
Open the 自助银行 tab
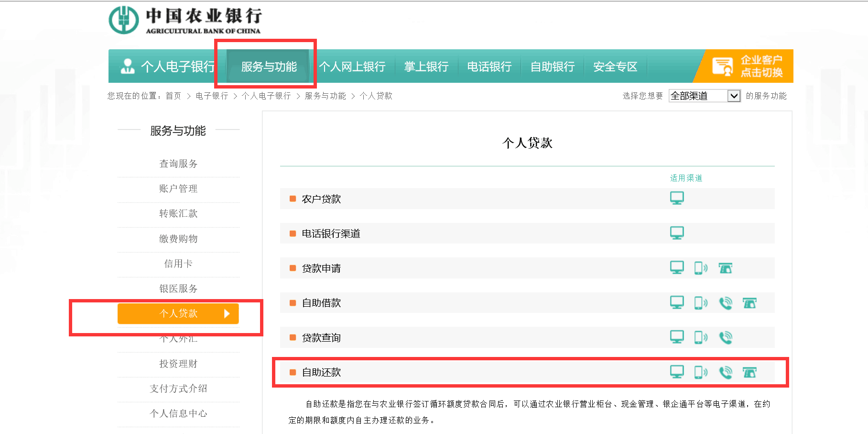553,67
